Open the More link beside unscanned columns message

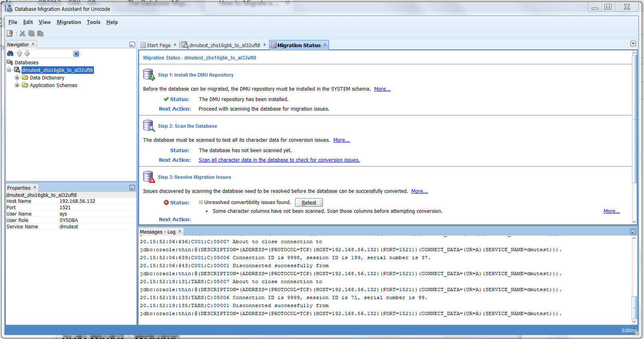(612, 211)
